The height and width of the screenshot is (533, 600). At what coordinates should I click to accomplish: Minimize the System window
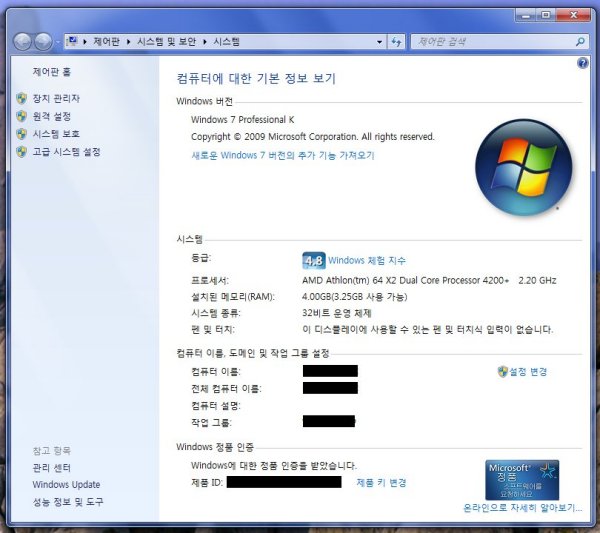tap(526, 15)
